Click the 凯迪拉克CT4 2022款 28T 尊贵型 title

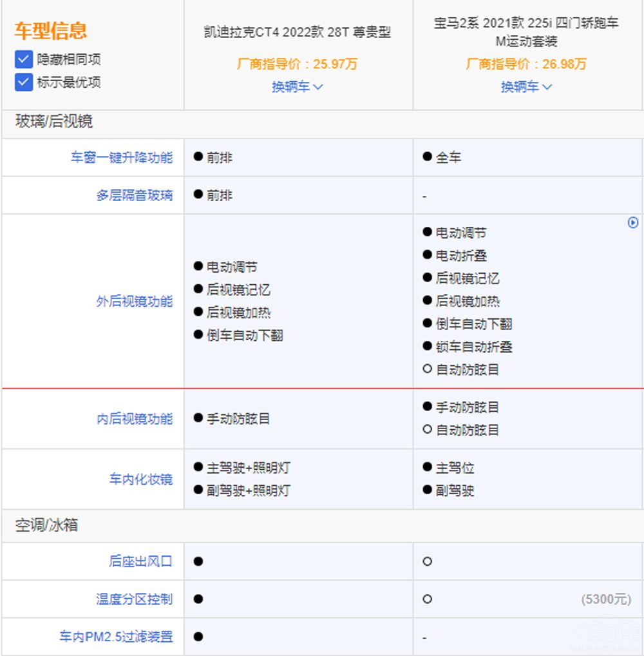coord(297,33)
